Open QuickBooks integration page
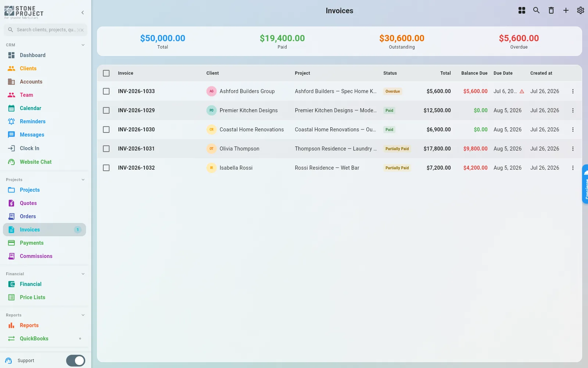The image size is (588, 368). coord(44,339)
